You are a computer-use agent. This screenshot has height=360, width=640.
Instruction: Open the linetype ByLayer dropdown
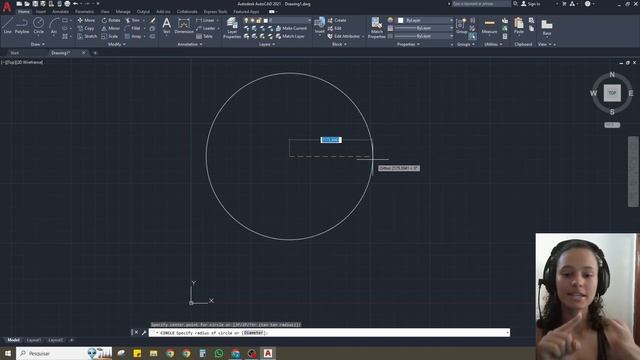424,36
